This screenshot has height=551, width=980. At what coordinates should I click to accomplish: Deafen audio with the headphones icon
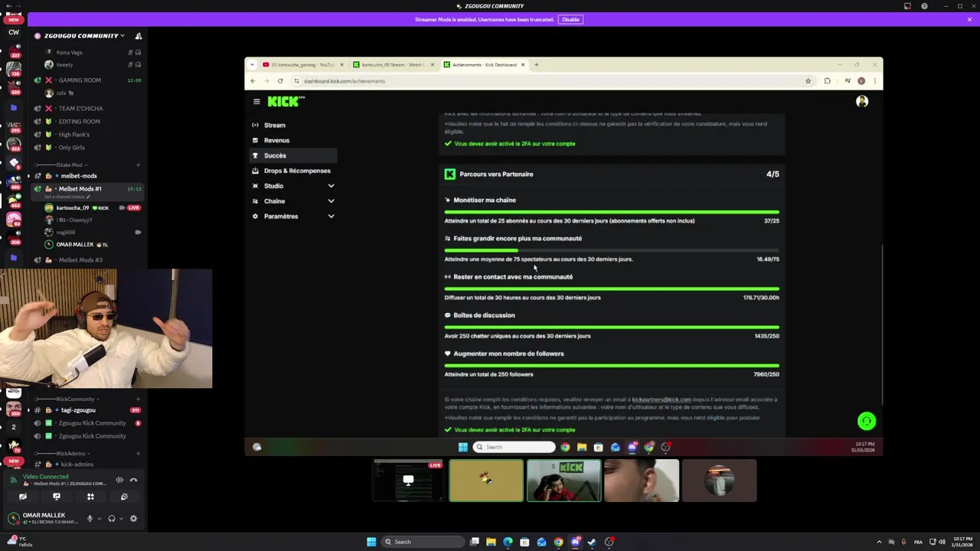(112, 518)
